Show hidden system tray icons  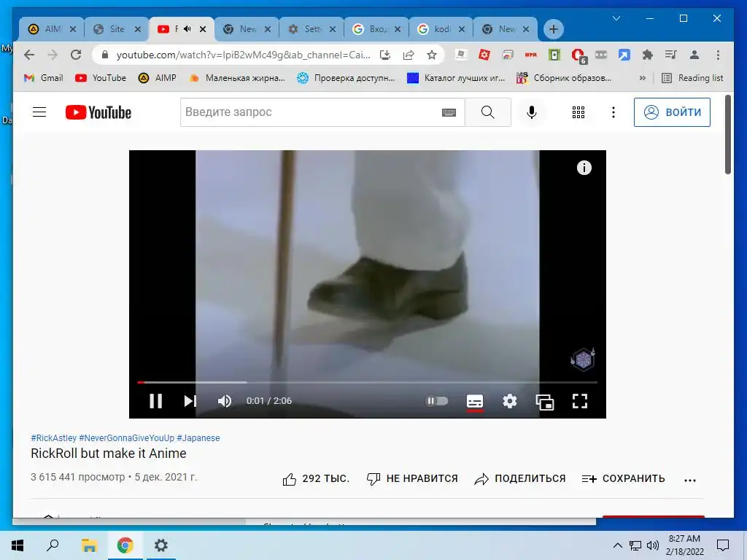(x=617, y=545)
